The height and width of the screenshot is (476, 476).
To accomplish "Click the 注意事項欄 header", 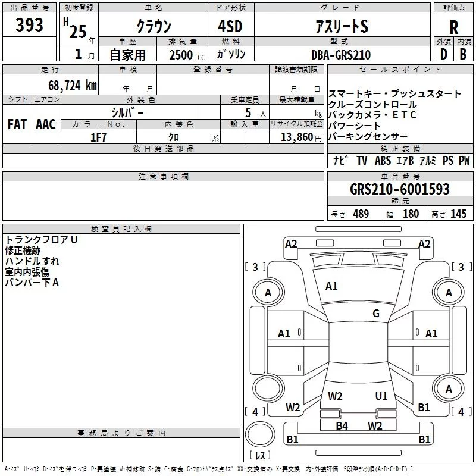I will point(163,176).
